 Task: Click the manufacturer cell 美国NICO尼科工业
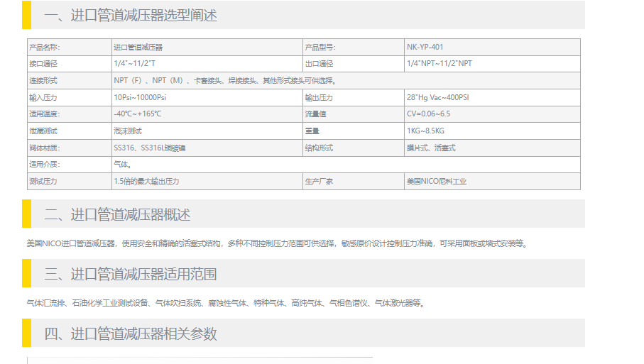click(437, 182)
